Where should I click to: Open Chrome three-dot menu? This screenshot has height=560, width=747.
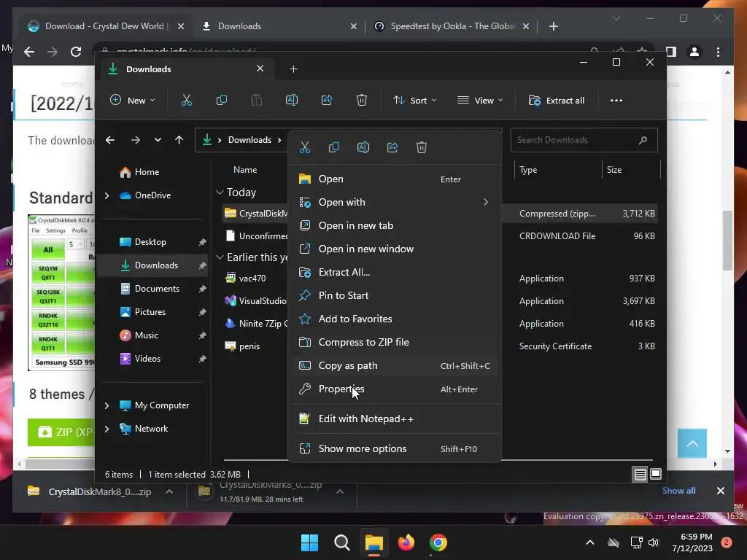718,52
